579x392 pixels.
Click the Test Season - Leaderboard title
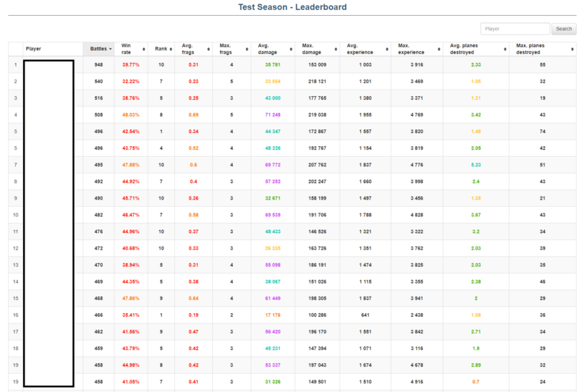pyautogui.click(x=292, y=7)
